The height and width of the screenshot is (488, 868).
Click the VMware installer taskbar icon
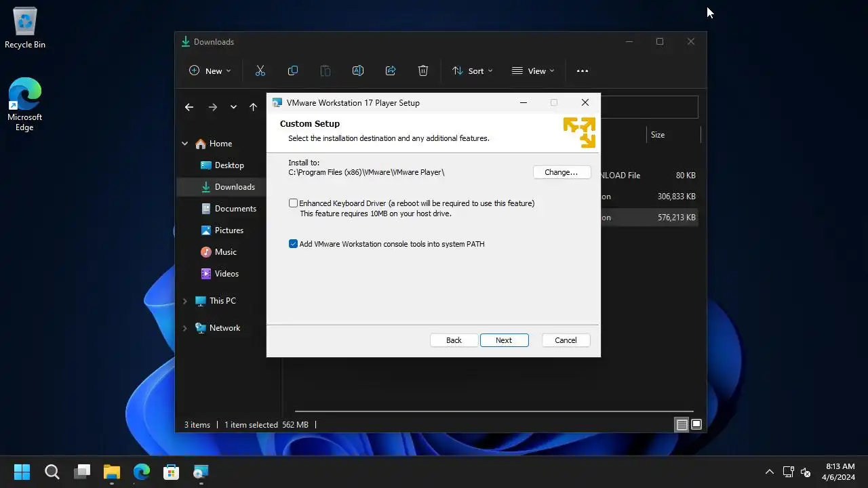pyautogui.click(x=201, y=472)
